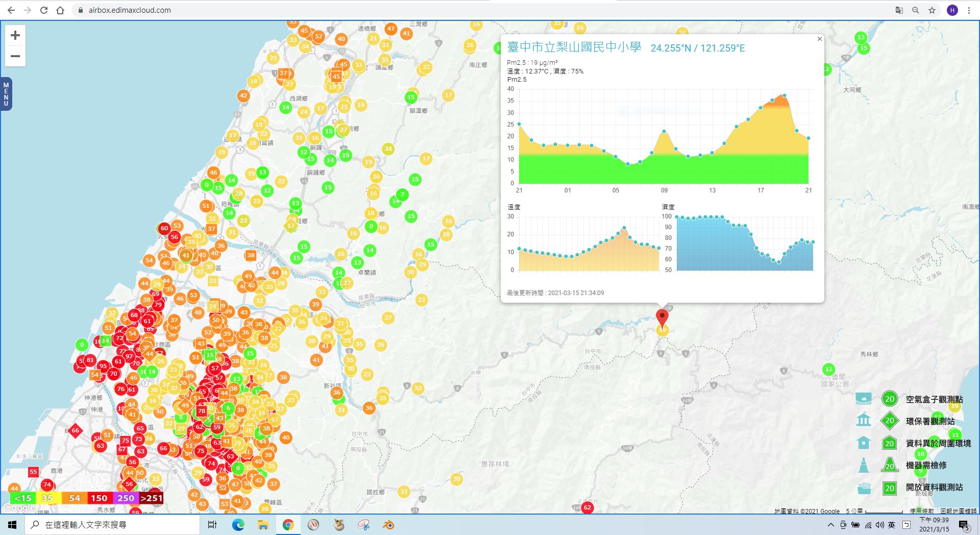Click the red 79 station marker
980x535 pixels.
[x=158, y=305]
